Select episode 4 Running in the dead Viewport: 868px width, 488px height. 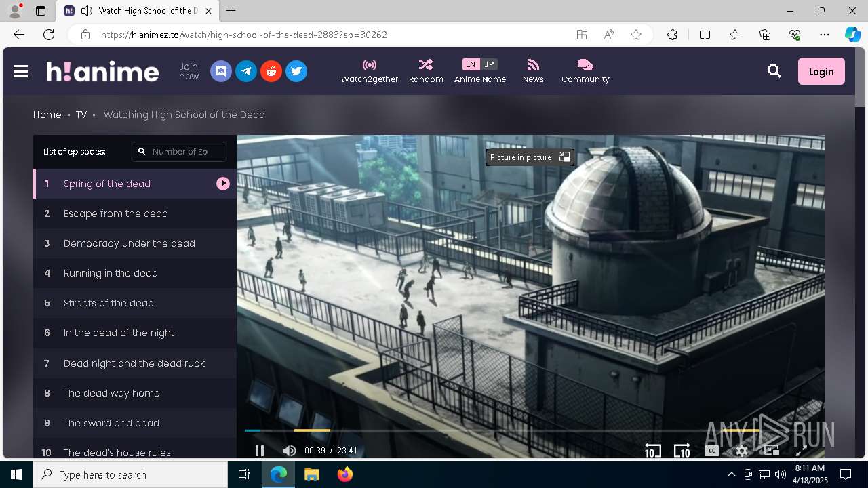point(135,273)
